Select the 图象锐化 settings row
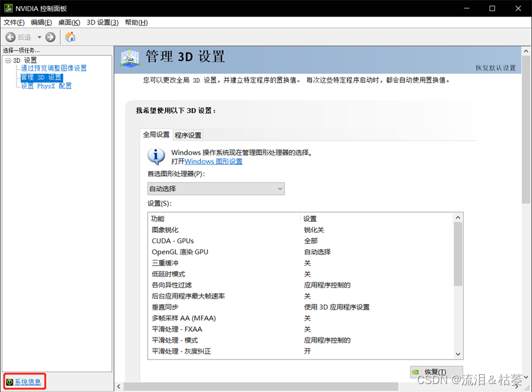This screenshot has width=532, height=392. 301,230
